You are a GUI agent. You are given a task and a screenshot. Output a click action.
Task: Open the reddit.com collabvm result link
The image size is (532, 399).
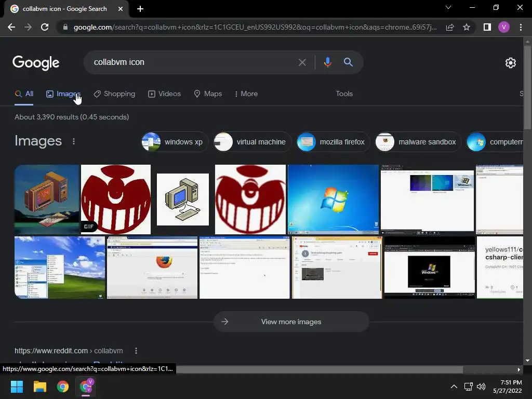pos(69,351)
